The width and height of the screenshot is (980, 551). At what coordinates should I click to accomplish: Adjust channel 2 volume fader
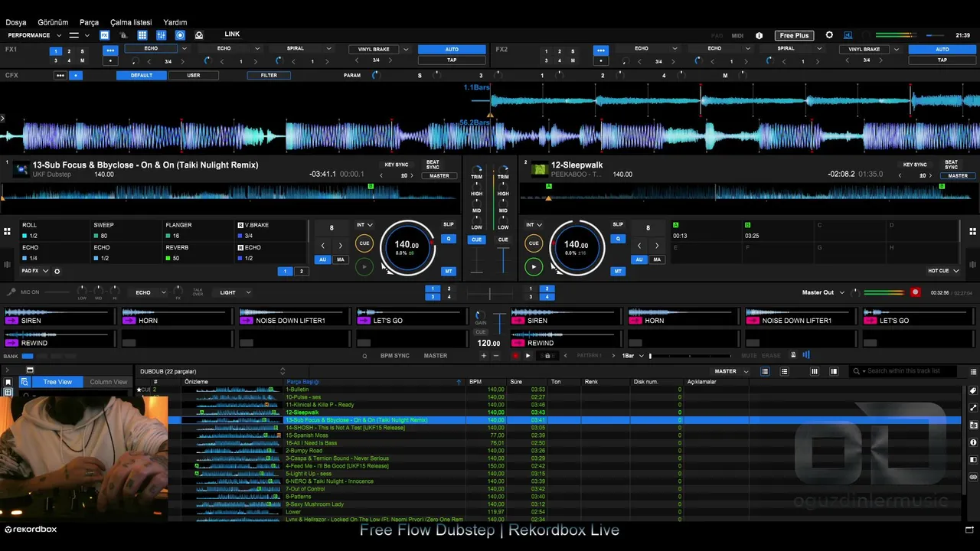coord(503,260)
